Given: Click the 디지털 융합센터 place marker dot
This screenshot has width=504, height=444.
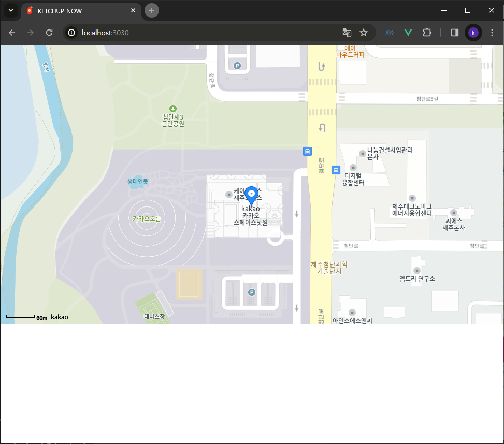Looking at the screenshot, I should click(x=353, y=168).
